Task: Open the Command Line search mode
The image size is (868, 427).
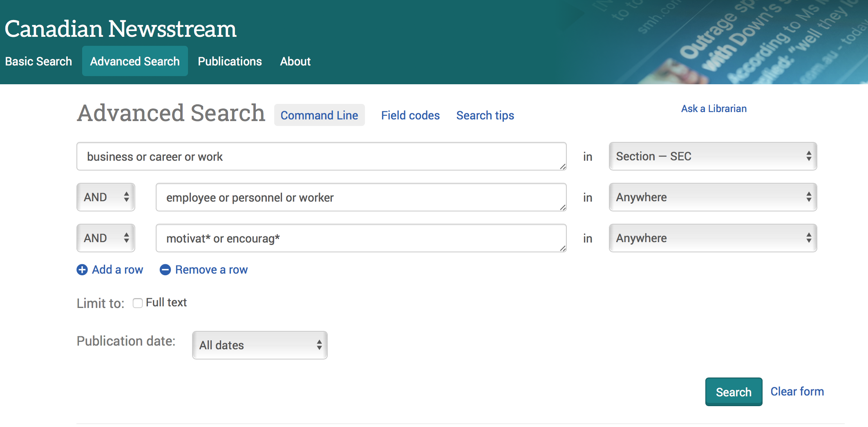Action: click(319, 115)
